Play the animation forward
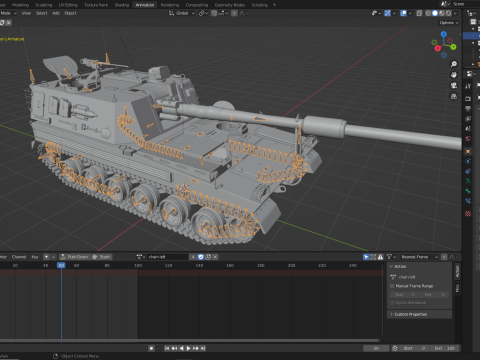This screenshot has width=480, height=360. point(188,348)
